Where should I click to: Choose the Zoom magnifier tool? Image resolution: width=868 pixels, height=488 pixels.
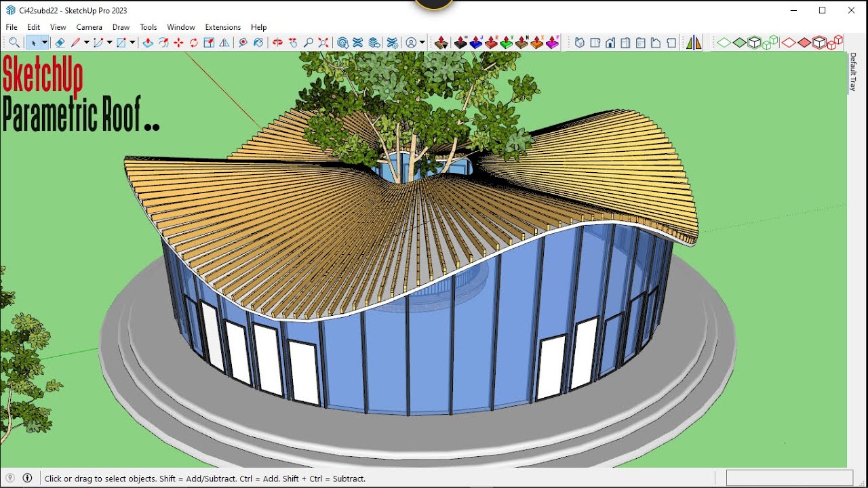tap(309, 43)
